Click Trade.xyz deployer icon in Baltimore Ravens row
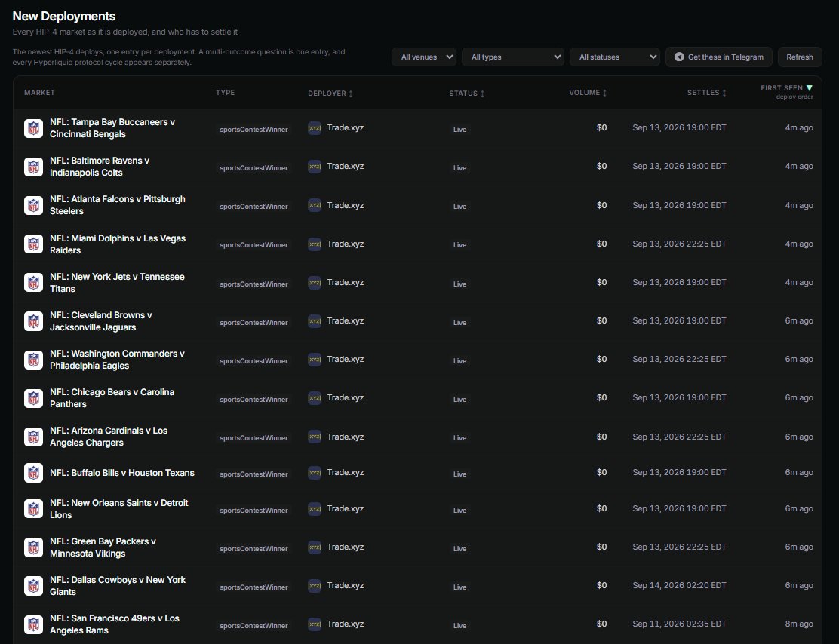 (315, 167)
